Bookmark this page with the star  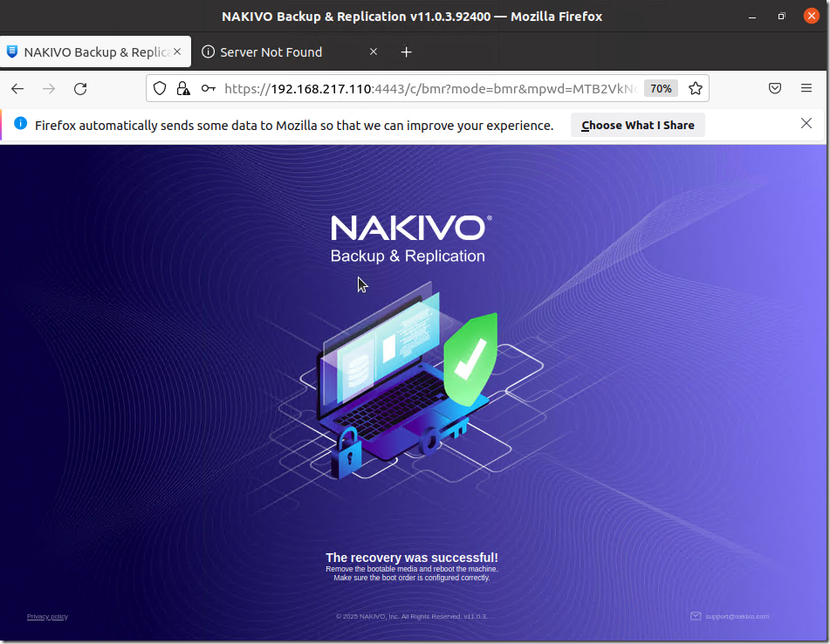[x=696, y=88]
